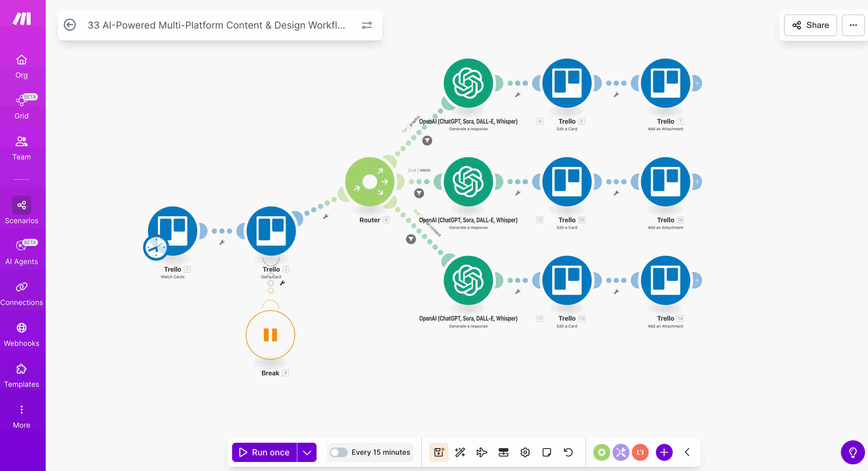
Task: Open Webhooks in the sidebar
Action: (x=22, y=335)
